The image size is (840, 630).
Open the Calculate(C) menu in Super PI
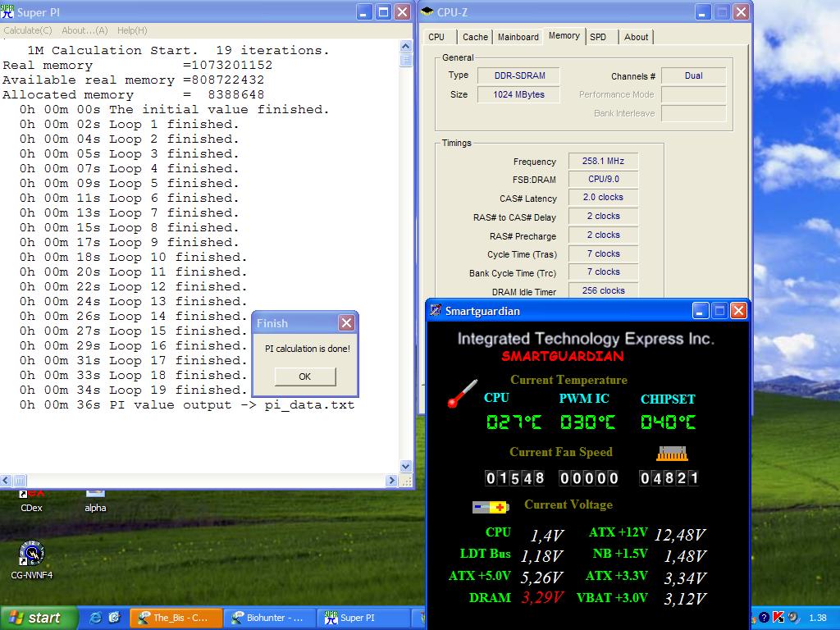pos(28,30)
